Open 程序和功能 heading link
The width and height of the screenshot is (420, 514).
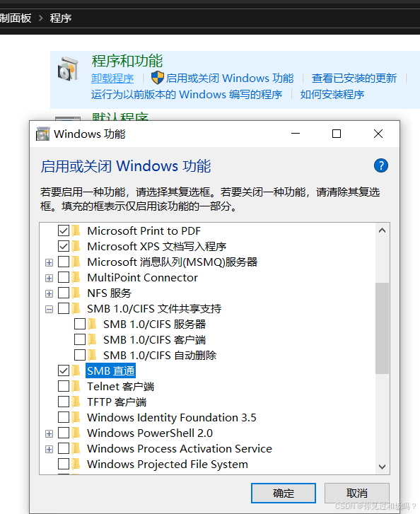(127, 62)
